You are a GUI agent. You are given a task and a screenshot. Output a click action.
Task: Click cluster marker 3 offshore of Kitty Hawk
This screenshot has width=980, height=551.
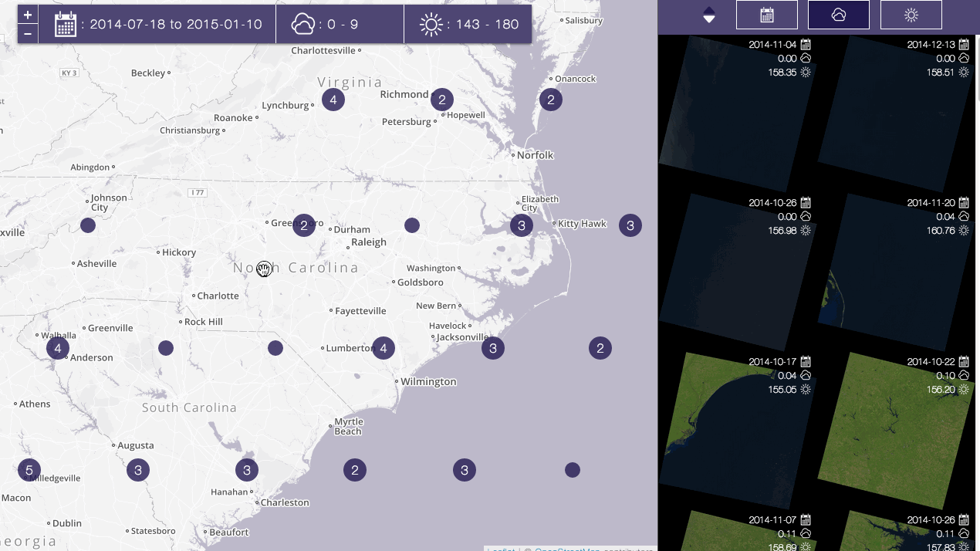point(630,225)
